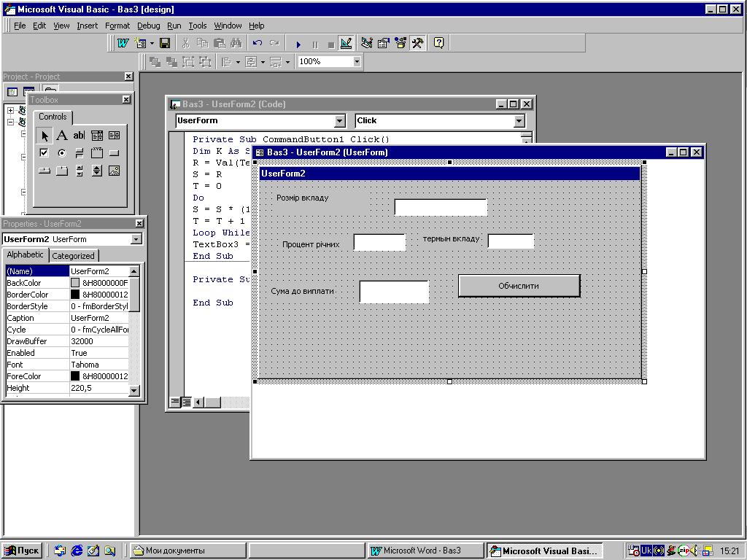
Task: Pick the ToggleButton control in the Toolbox
Action: 79,153
